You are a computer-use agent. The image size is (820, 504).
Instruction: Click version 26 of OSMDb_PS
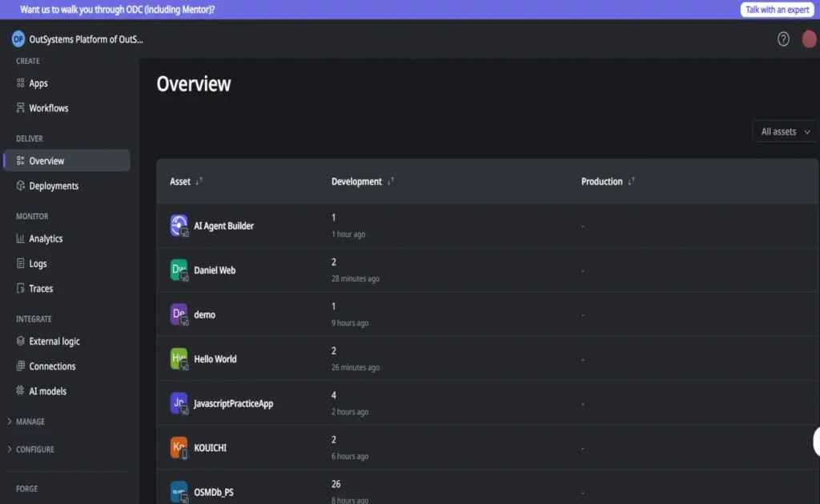336,484
